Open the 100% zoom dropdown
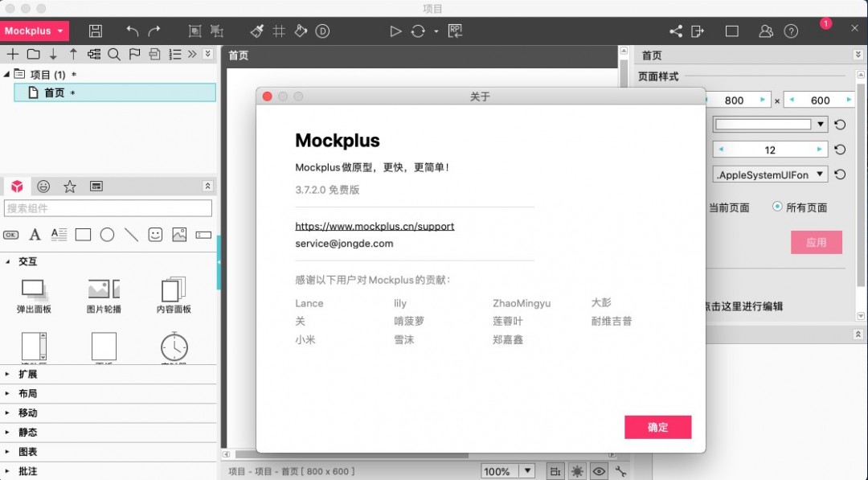Screen dimensions: 868x480 (508, 471)
